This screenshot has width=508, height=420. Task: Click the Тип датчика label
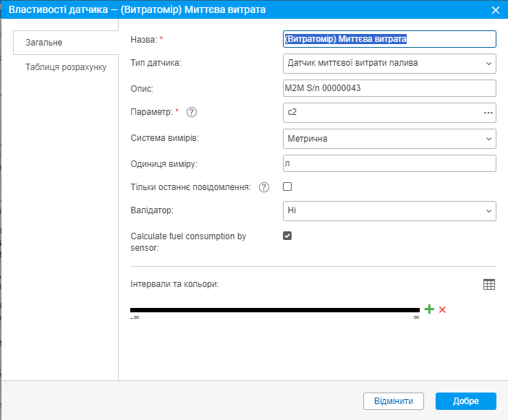(156, 63)
